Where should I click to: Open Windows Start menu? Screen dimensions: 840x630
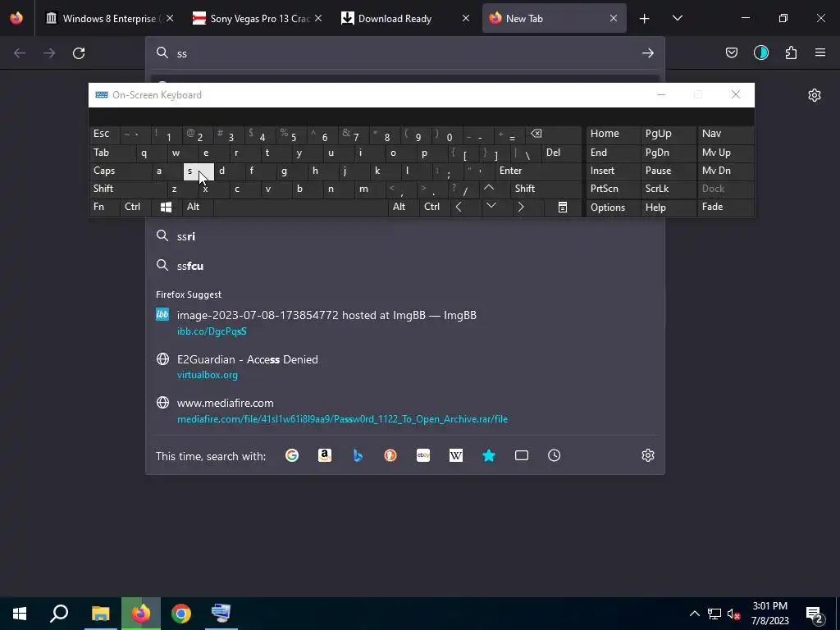pos(20,614)
